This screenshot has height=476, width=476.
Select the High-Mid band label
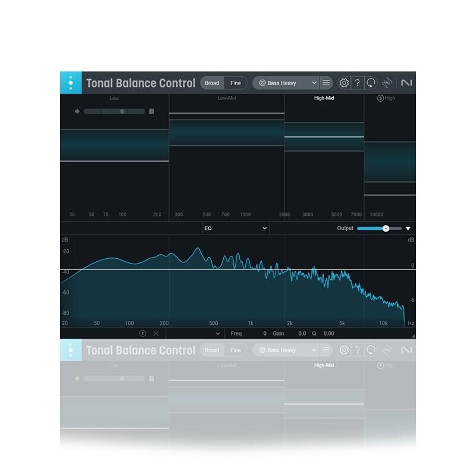tap(324, 98)
